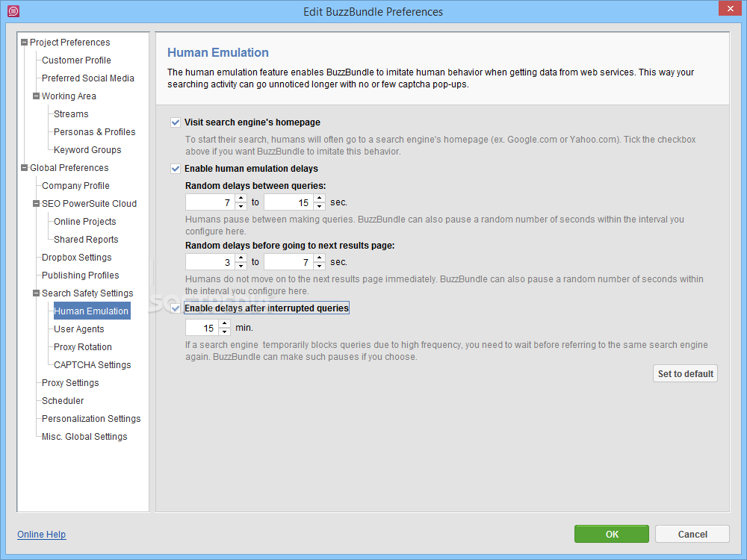Increase maximum next results page delay
Viewport: 747px width, 560px height.
click(x=320, y=258)
